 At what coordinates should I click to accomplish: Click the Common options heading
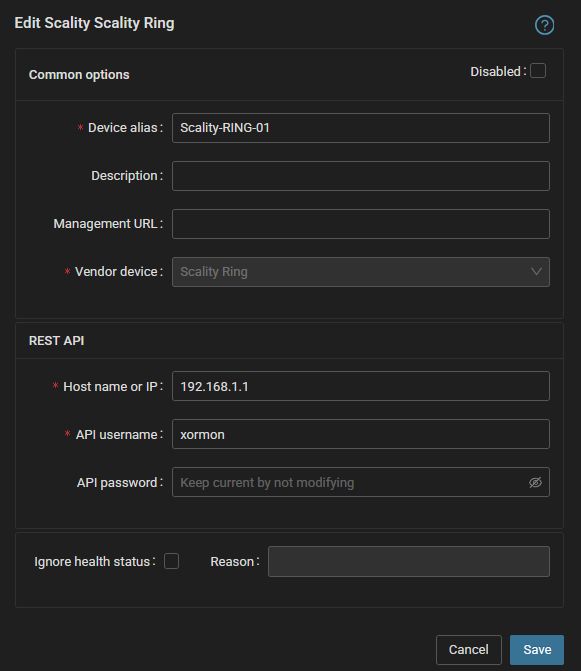coord(79,75)
